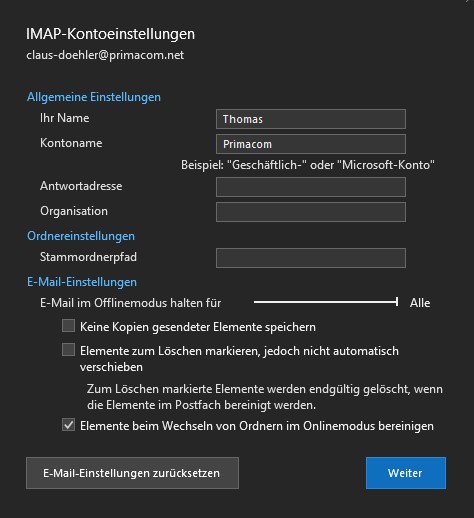The width and height of the screenshot is (474, 518).
Task: Click the blue Weiter button
Action: (406, 473)
